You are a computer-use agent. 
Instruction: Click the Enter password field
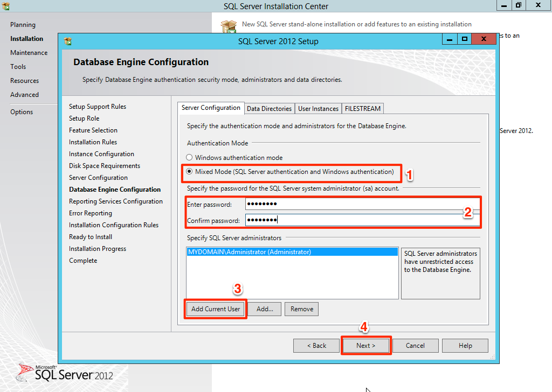pyautogui.click(x=362, y=204)
